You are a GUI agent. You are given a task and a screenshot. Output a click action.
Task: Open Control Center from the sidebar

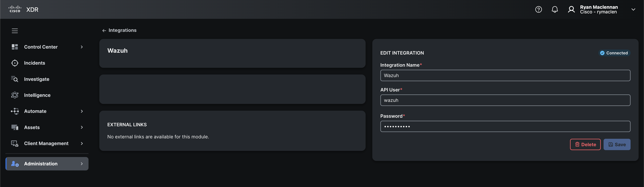coord(41,47)
